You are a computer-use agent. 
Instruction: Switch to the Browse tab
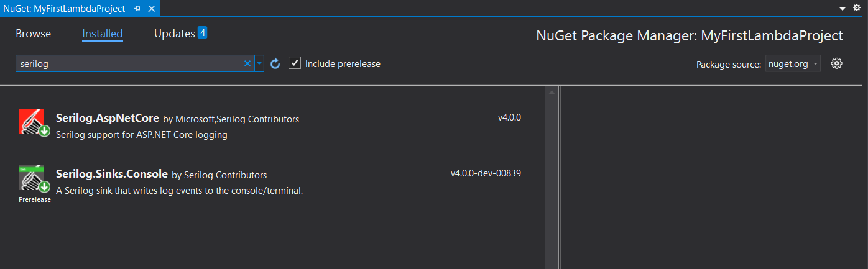pyautogui.click(x=34, y=34)
